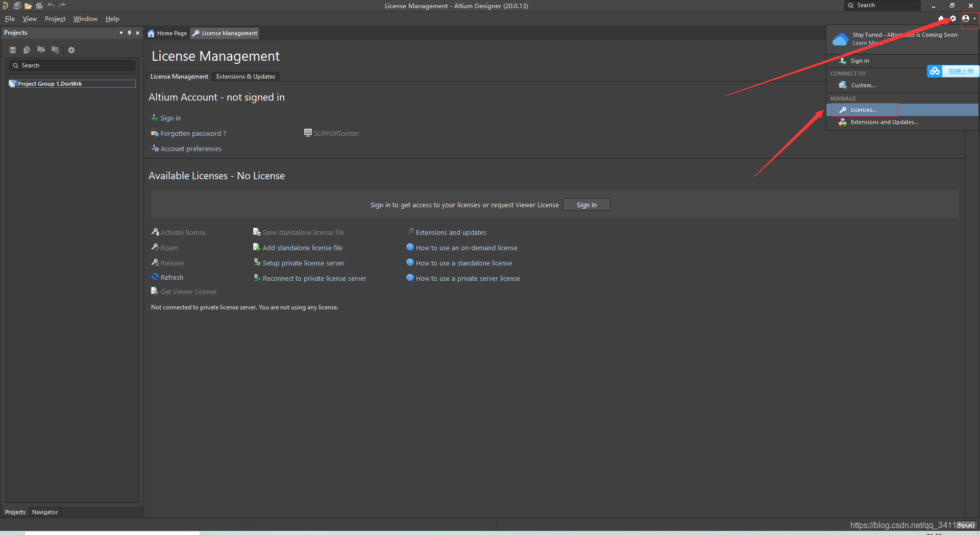
Task: Click the Open Document folder icon
Action: (28, 6)
